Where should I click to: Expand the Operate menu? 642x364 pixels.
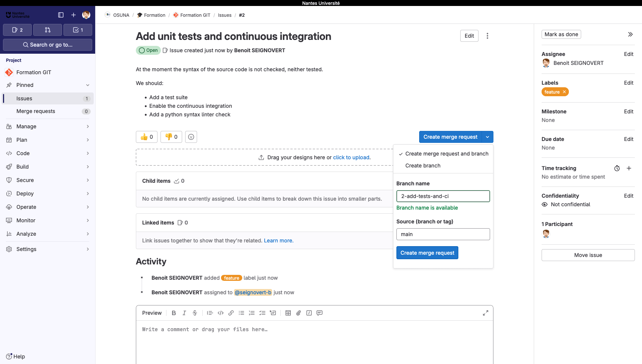(47, 207)
